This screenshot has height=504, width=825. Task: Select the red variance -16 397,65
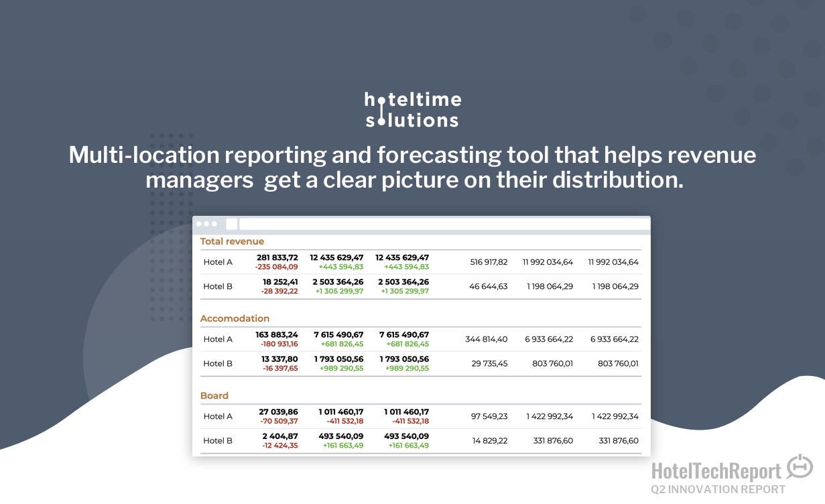tap(279, 368)
